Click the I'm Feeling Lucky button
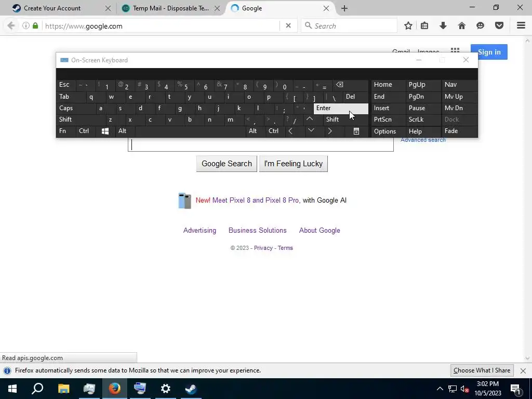Image resolution: width=532 pixels, height=399 pixels. [x=294, y=164]
